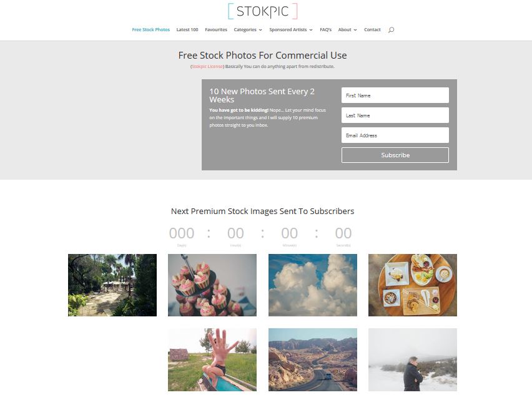
Task: Focus the Last Name field
Action: pyautogui.click(x=395, y=115)
